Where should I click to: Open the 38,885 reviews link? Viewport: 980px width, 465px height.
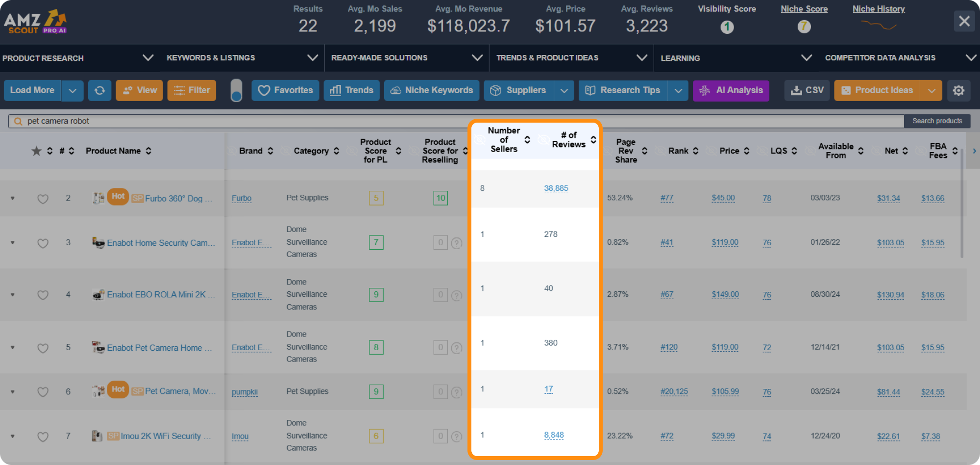556,188
